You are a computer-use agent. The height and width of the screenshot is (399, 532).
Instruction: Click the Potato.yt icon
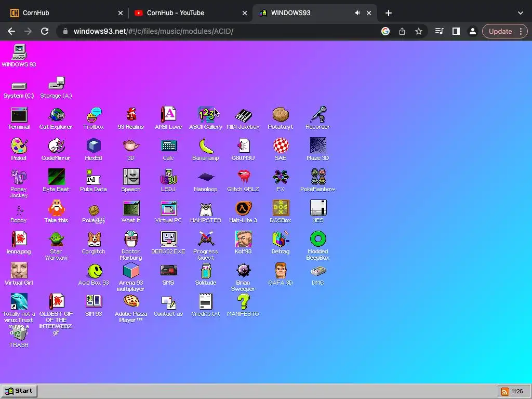point(280,118)
